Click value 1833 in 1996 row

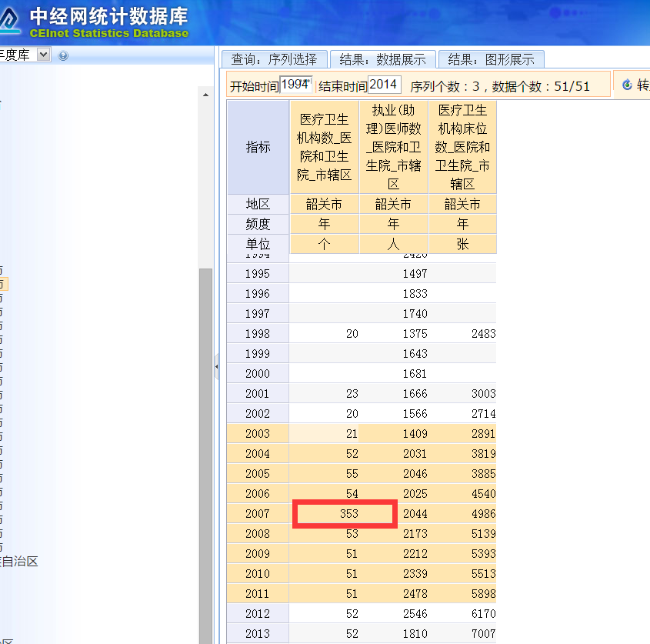coord(415,294)
